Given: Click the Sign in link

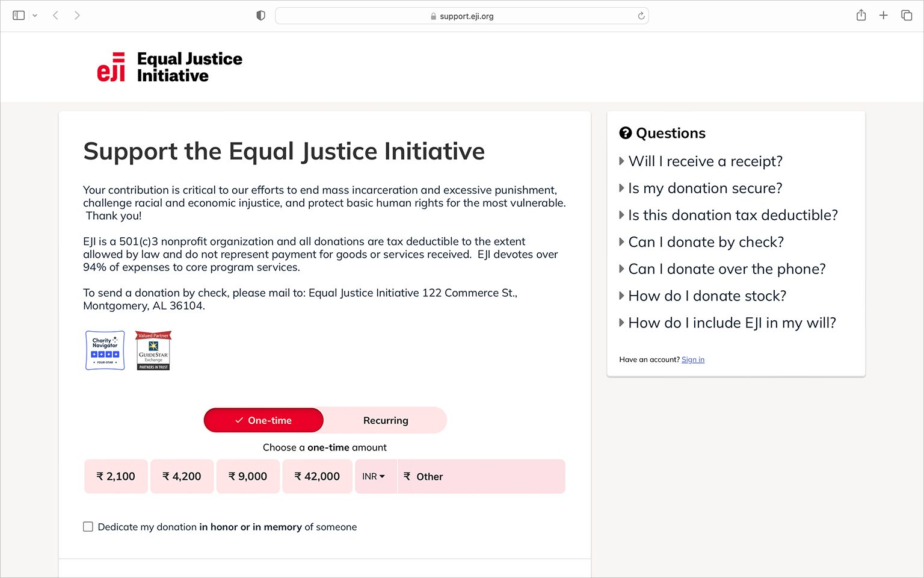Looking at the screenshot, I should (x=692, y=359).
